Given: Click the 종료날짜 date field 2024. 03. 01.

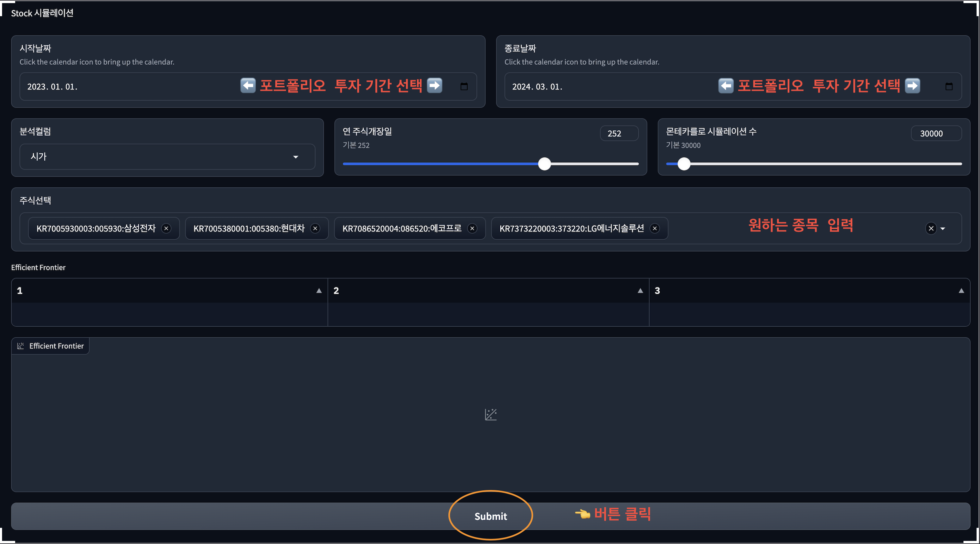Looking at the screenshot, I should 537,87.
